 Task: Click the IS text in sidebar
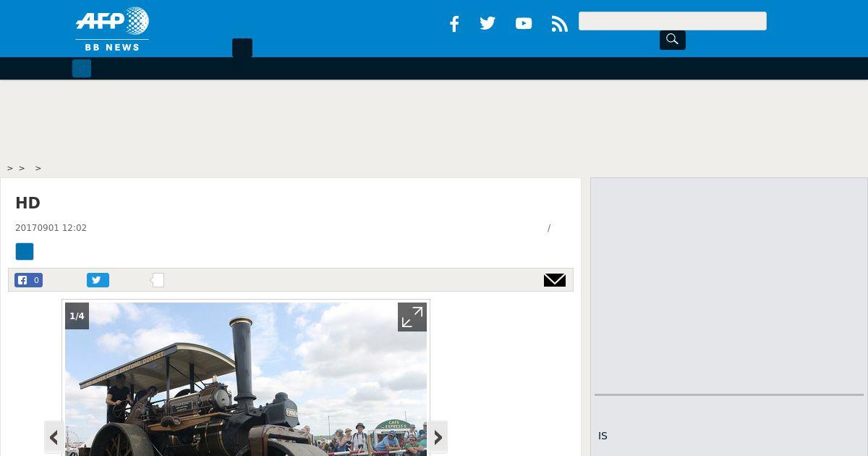[x=603, y=436]
